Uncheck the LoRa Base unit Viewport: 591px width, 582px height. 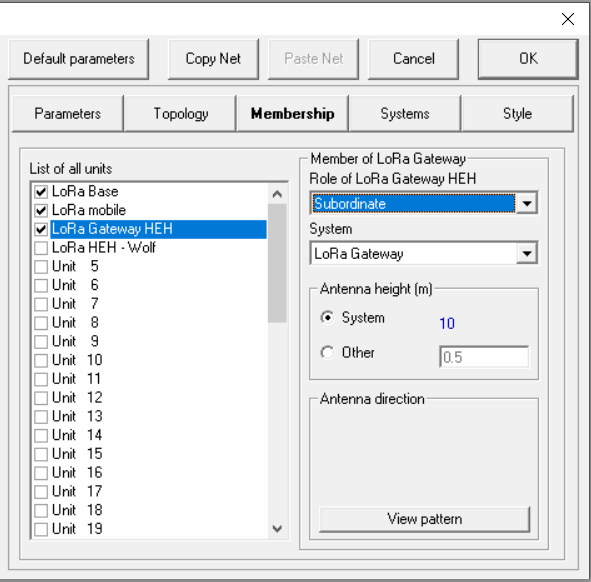41,192
